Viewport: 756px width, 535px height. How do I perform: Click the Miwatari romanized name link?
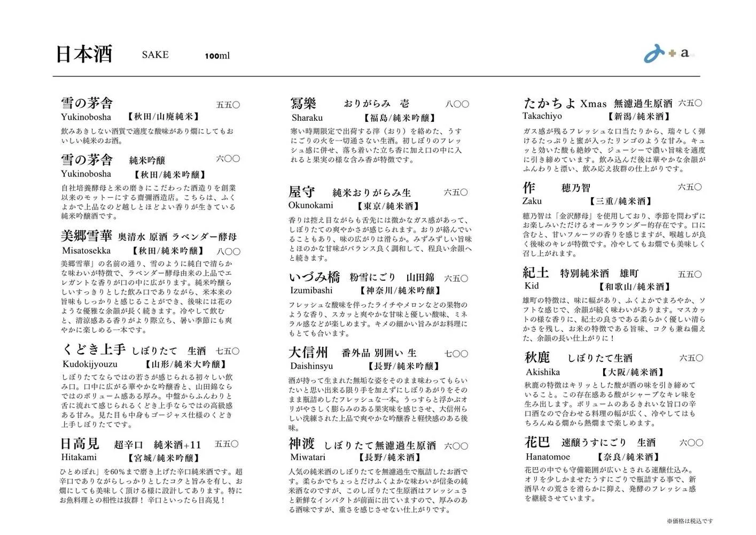pos(307,458)
